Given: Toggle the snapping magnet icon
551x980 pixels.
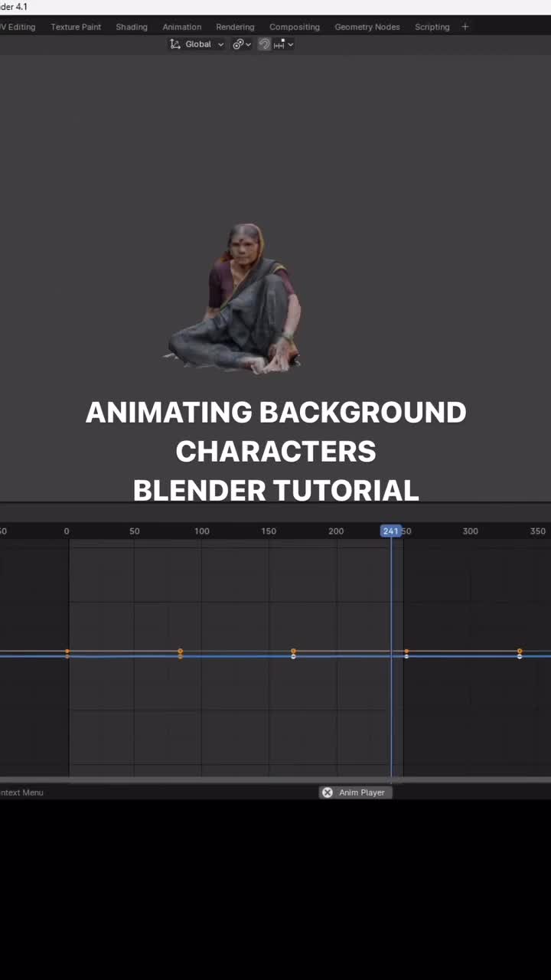Looking at the screenshot, I should click(x=264, y=44).
